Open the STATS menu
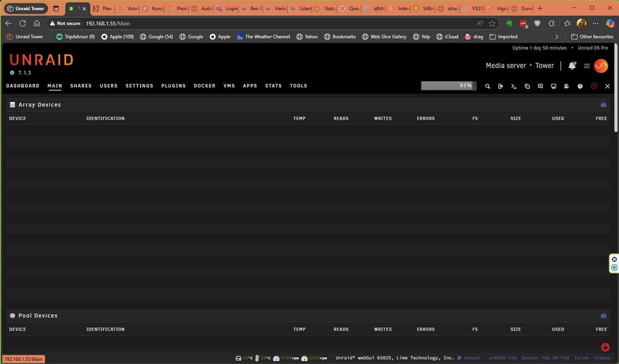Screen dimensions: 619x364 point(273,85)
